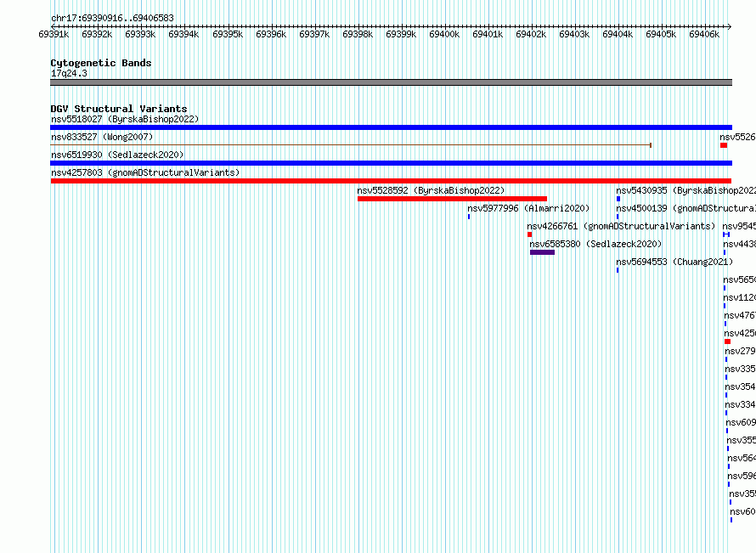
Task: Click the red block under nsv425
Action: (728, 341)
